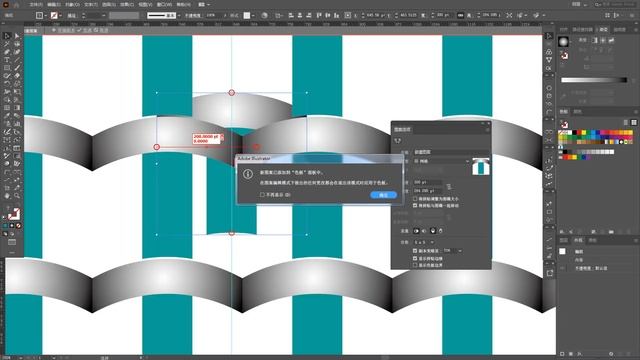Select the Gradient tool in toolbox

click(17, 108)
